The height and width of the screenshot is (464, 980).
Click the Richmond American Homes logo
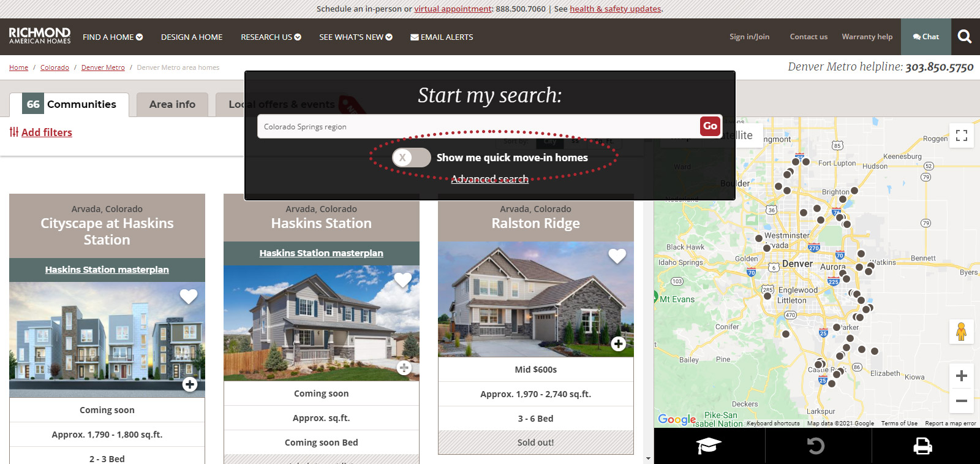(x=40, y=36)
